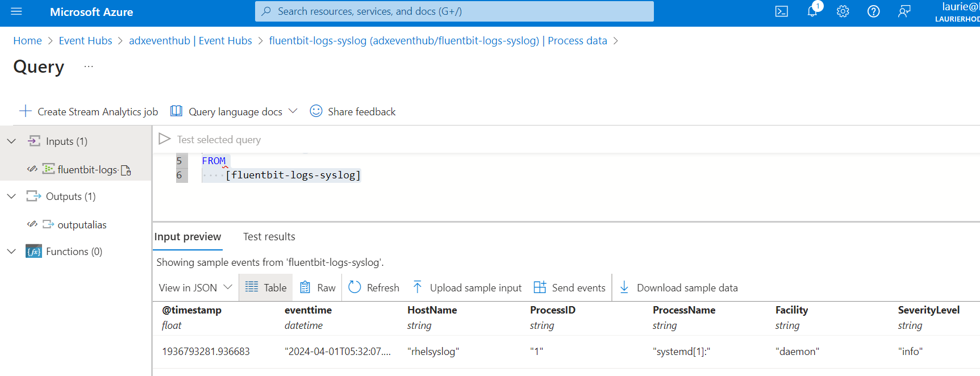980x376 pixels.
Task: Expand the Functions (0) section chevron
Action: [11, 251]
